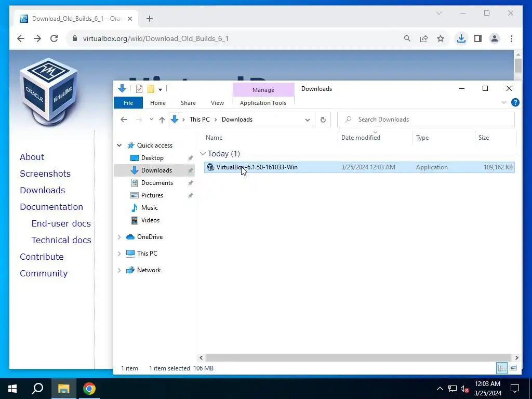Switch Explorer to details view icon
This screenshot has height=399, width=532.
(502, 368)
